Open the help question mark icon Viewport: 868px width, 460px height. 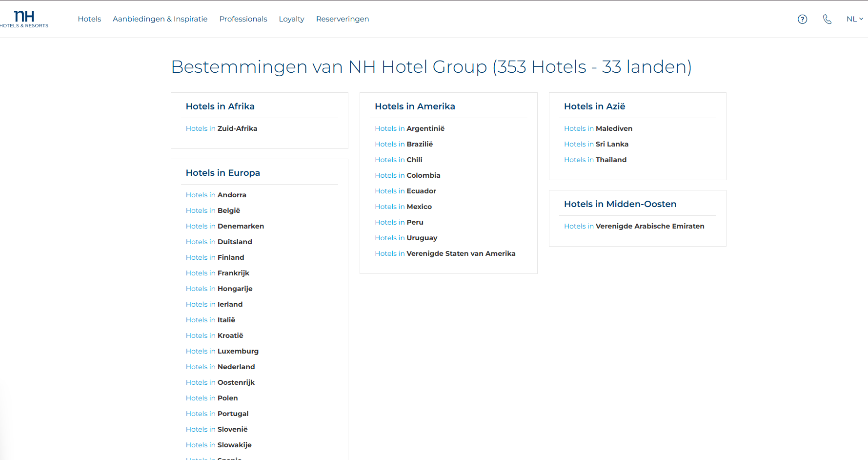tap(802, 19)
